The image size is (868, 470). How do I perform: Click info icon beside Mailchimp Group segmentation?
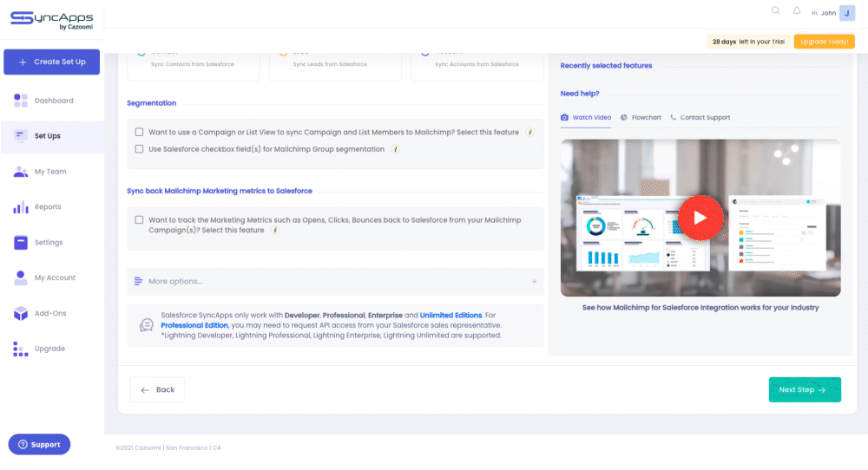(x=395, y=149)
